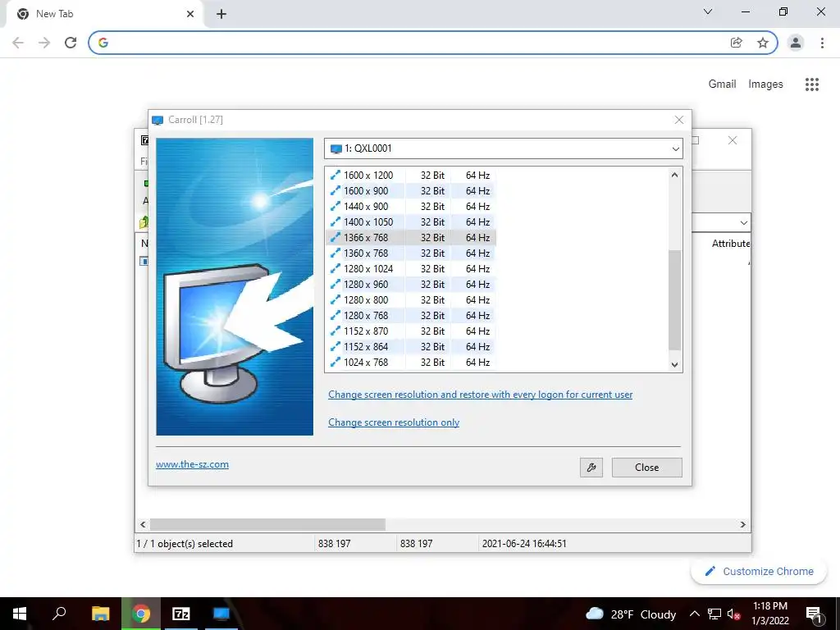Select the 1440 x 900 resolution row
Screen dimensions: 840x630
(x=410, y=206)
